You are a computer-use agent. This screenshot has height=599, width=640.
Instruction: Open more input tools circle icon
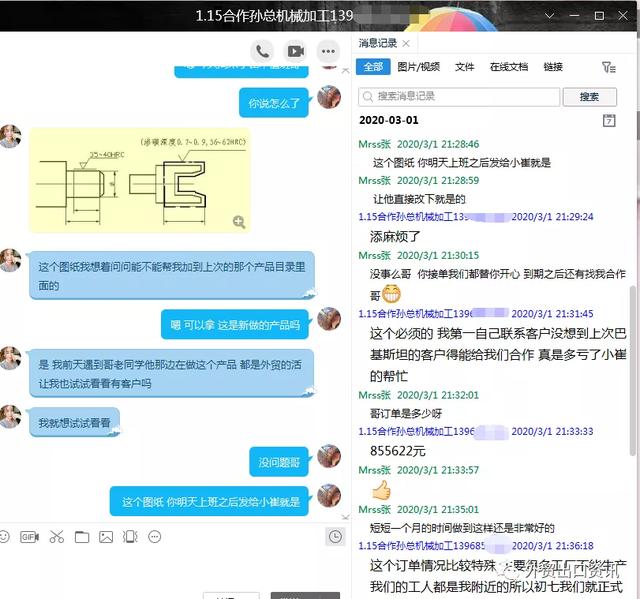pos(154,537)
